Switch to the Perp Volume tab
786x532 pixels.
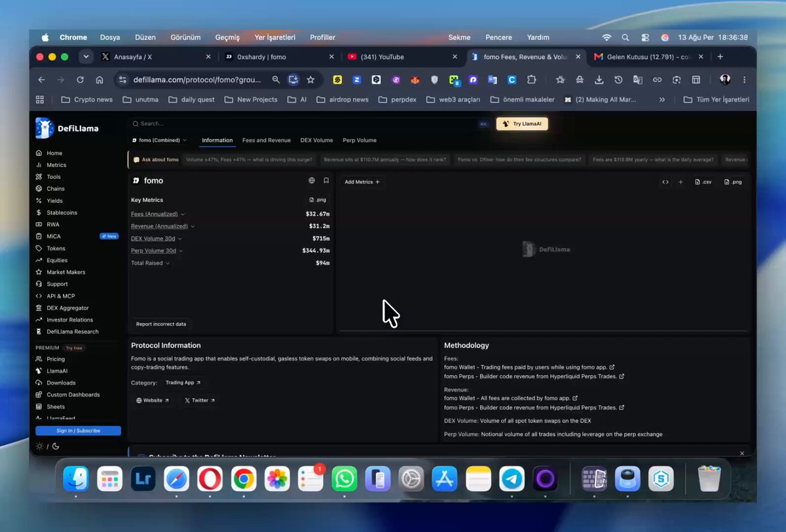coord(360,140)
